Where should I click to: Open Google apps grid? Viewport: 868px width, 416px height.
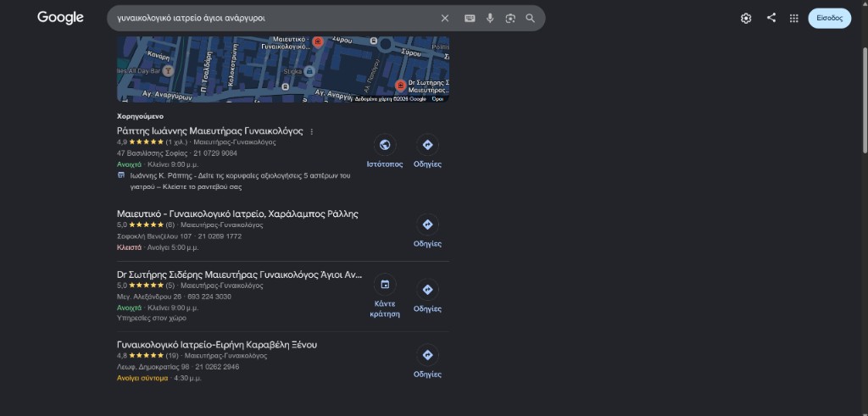click(x=793, y=19)
